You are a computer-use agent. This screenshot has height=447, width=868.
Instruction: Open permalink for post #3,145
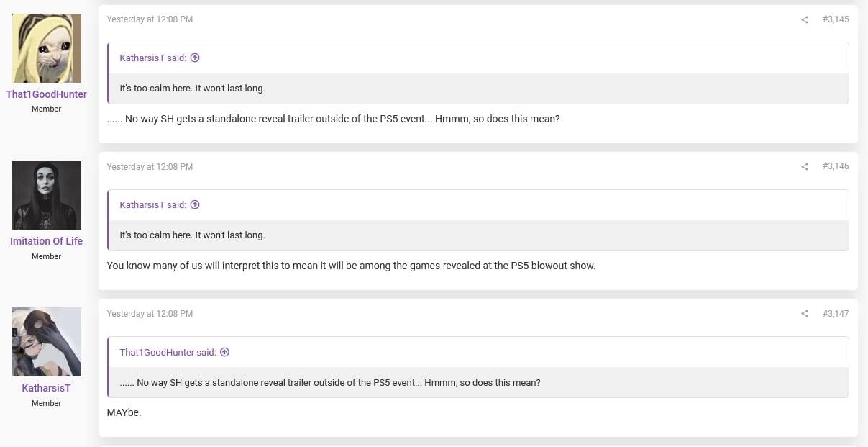[x=836, y=19]
